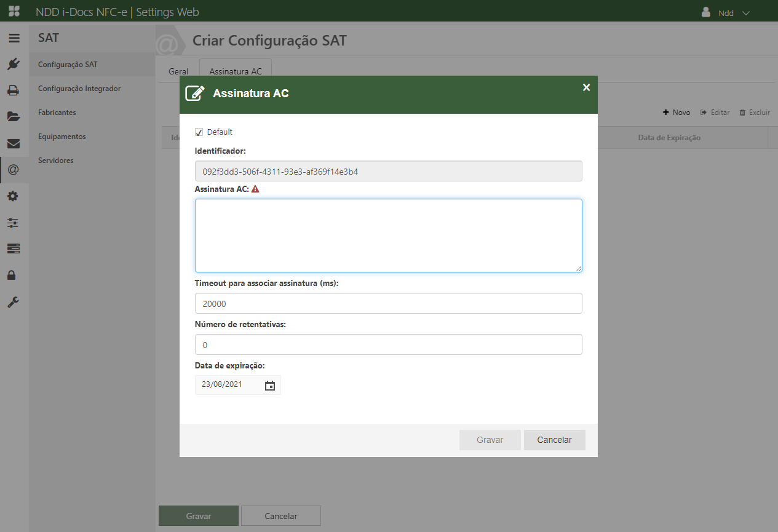Click Cancelar button in the dialog
Viewport: 778px width, 532px height.
click(x=555, y=440)
